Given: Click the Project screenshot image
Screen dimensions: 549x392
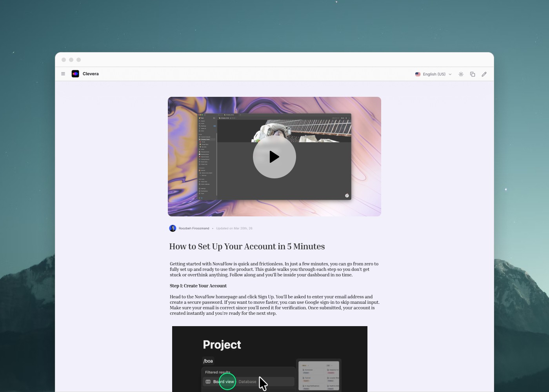Looking at the screenshot, I should [270, 359].
